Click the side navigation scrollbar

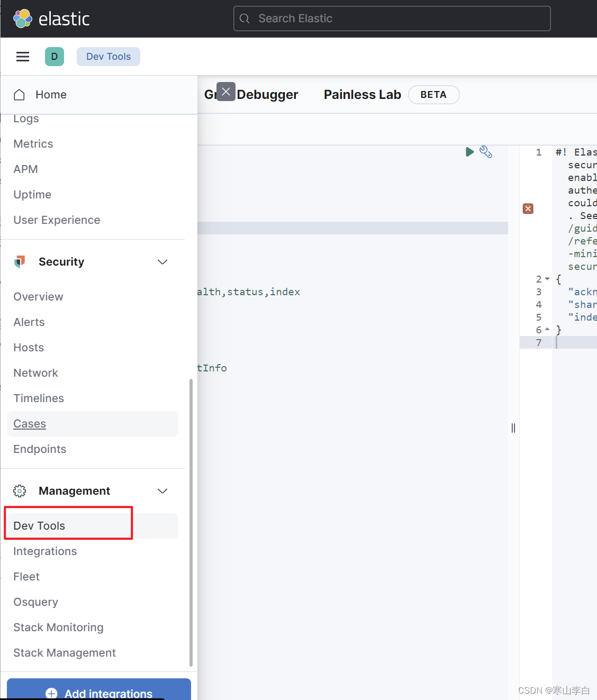tap(191, 523)
